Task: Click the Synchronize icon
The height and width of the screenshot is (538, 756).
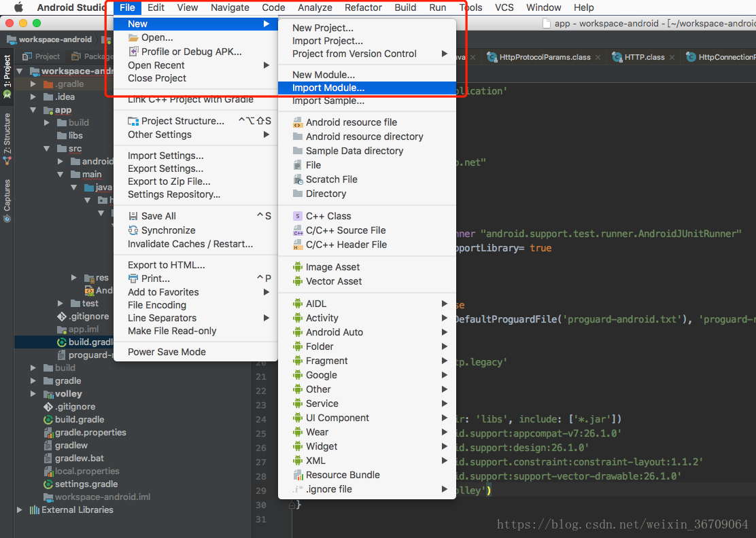Action: (x=133, y=230)
